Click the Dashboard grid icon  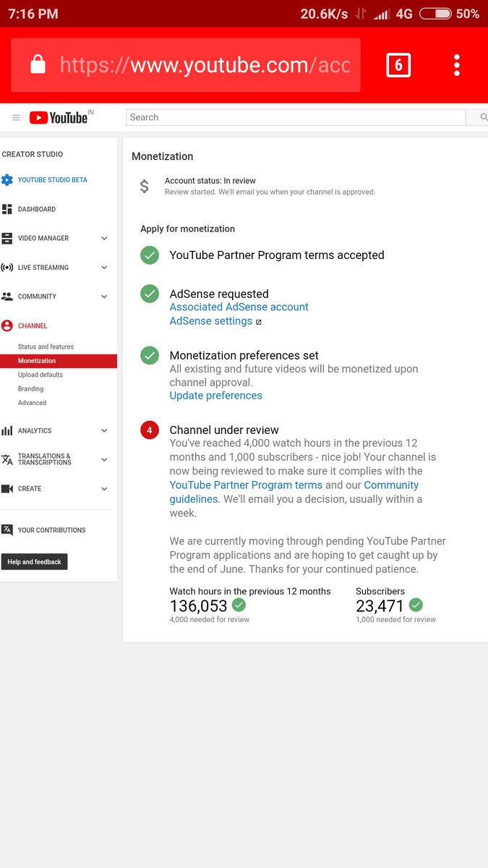[7, 209]
